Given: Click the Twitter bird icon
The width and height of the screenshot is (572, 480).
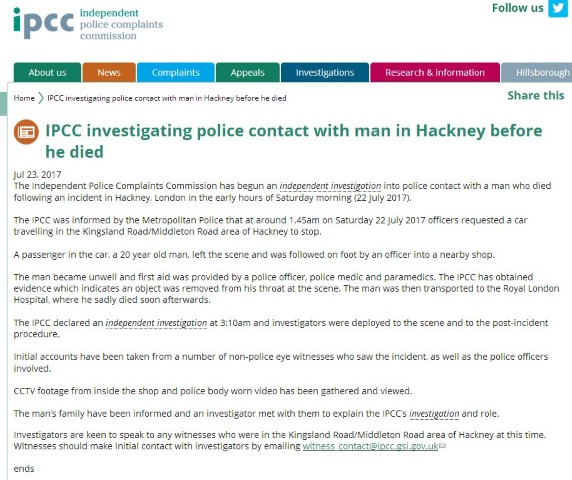Looking at the screenshot, I should pyautogui.click(x=558, y=8).
